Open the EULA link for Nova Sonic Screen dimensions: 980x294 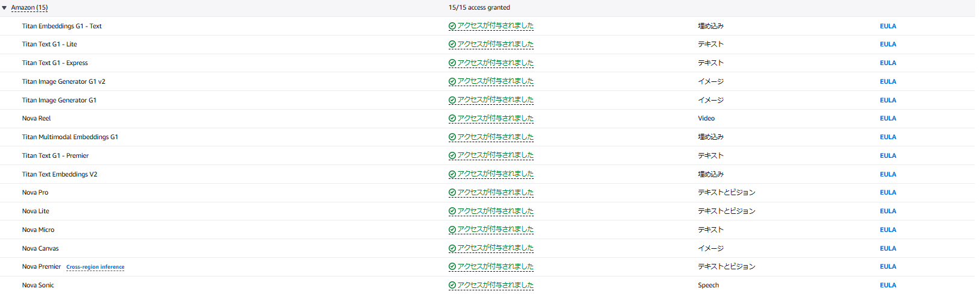tap(888, 286)
